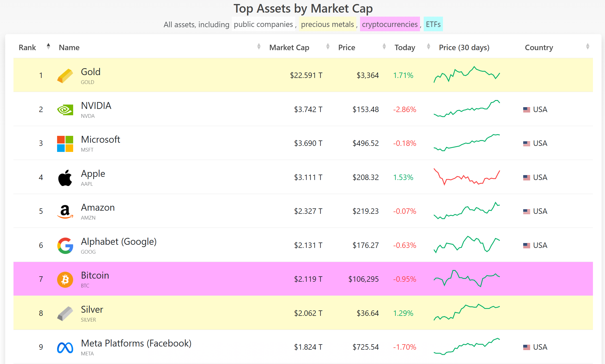Sort by Market Cap column arrows
The height and width of the screenshot is (364, 605).
pos(328,46)
